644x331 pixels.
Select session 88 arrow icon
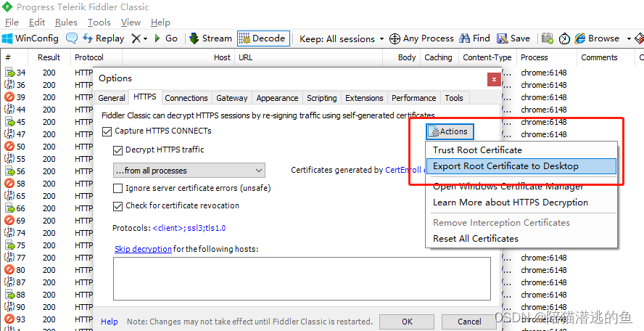coord(9,295)
